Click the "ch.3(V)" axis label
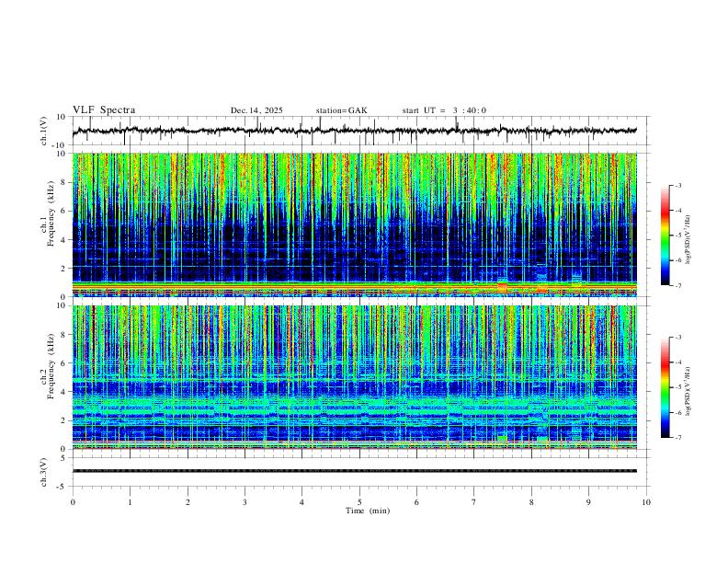The image size is (728, 563). coord(44,472)
